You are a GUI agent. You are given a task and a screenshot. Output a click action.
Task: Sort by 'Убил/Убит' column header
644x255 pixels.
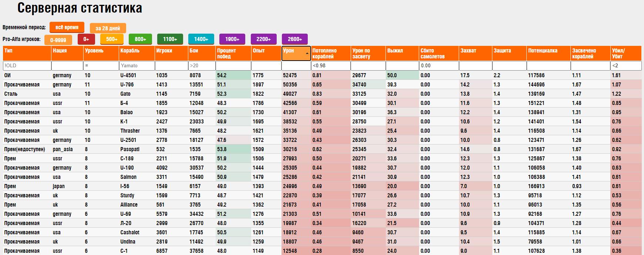(626, 53)
